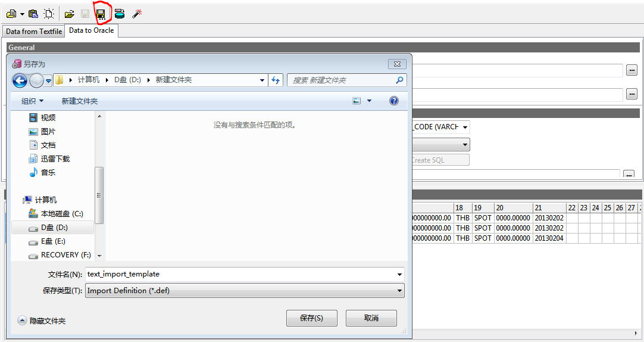The height and width of the screenshot is (342, 644).
Task: Open recent locations dropdown next to forward arrow
Action: (48, 80)
